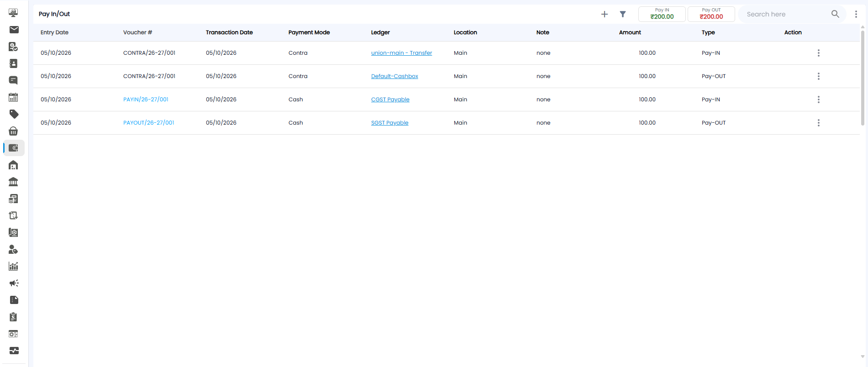Open the contacts address book icon
Screen dimensions: 868x367
(14, 63)
